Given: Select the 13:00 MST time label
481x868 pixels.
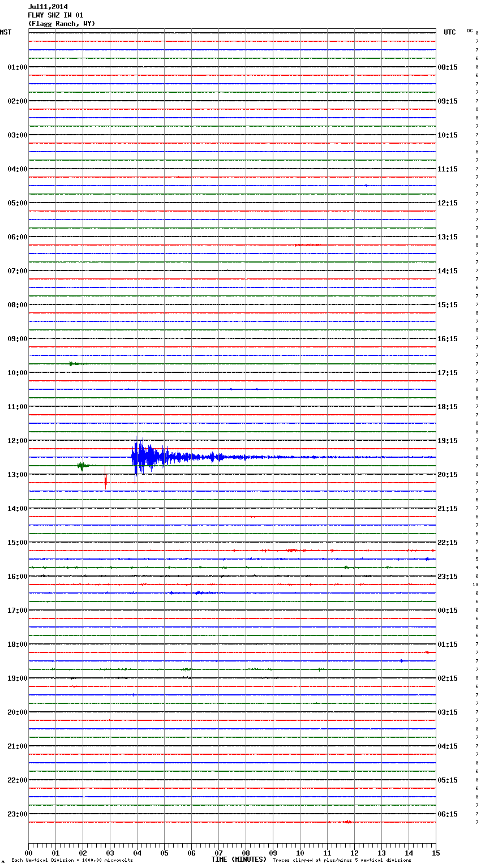Looking at the screenshot, I should (x=18, y=475).
